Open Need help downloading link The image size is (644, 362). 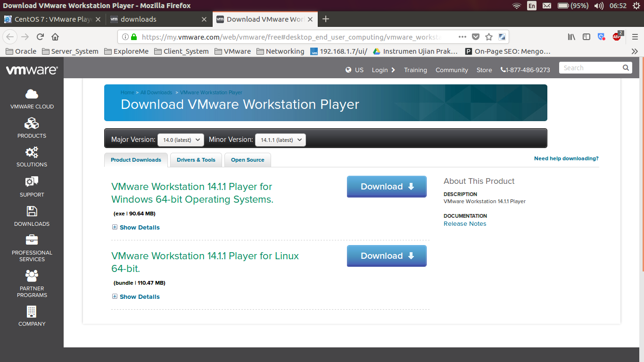click(x=566, y=158)
